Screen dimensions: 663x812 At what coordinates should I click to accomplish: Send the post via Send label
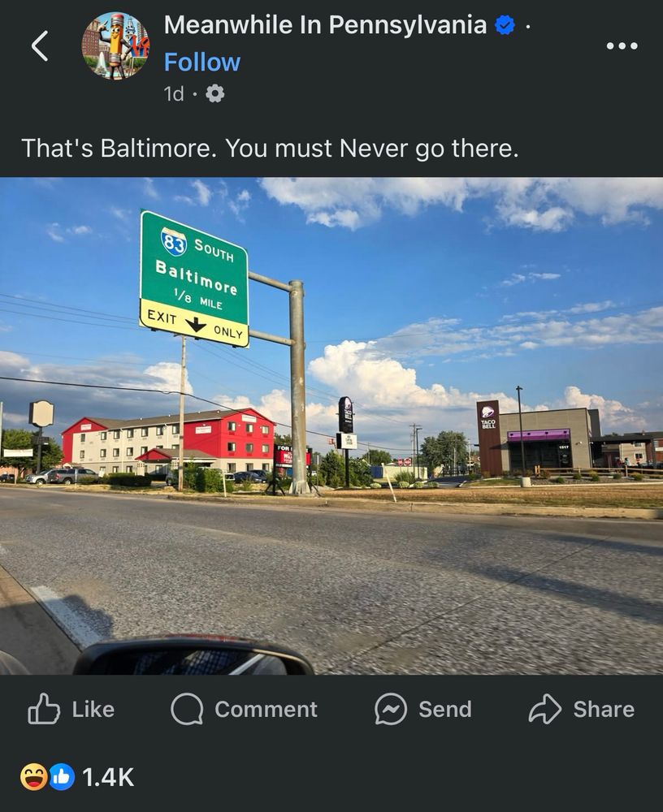445,710
